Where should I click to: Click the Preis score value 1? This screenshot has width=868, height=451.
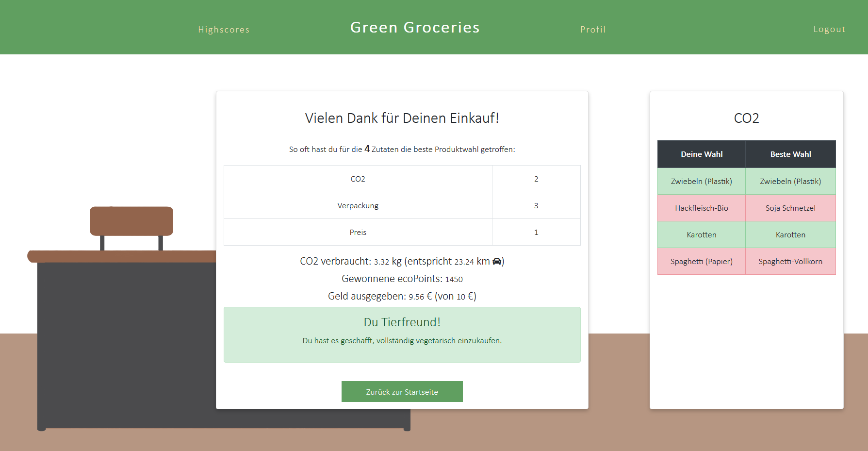[x=536, y=232]
